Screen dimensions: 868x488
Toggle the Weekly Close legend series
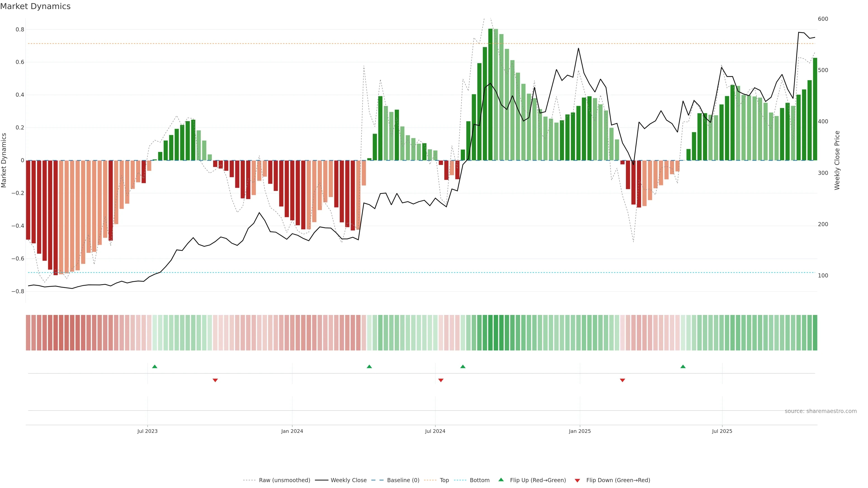(x=348, y=480)
